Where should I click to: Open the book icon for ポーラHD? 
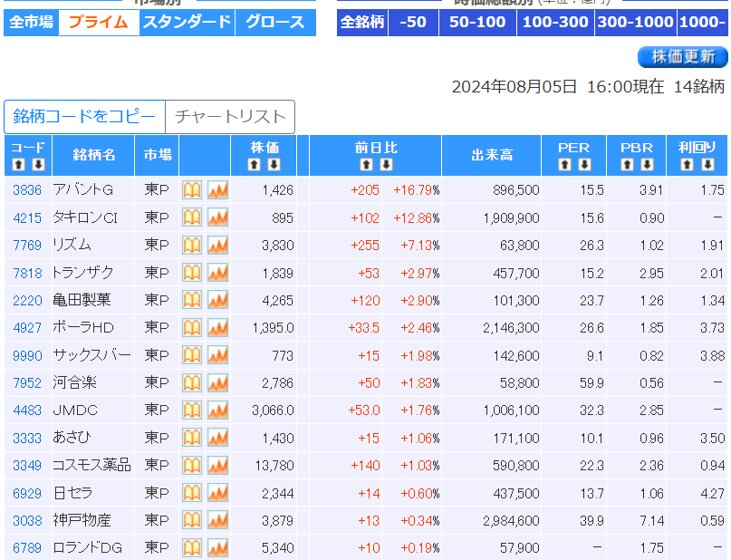192,328
